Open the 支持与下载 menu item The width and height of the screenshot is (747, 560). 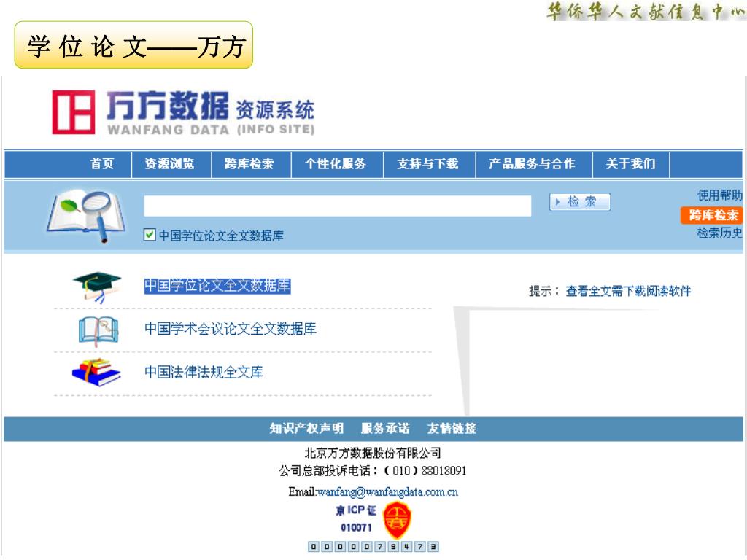(x=427, y=164)
